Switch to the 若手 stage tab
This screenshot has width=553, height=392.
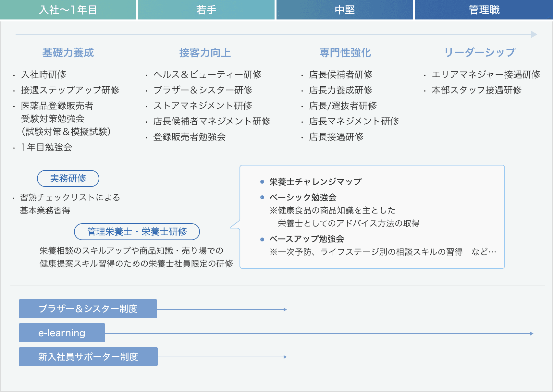click(x=206, y=10)
